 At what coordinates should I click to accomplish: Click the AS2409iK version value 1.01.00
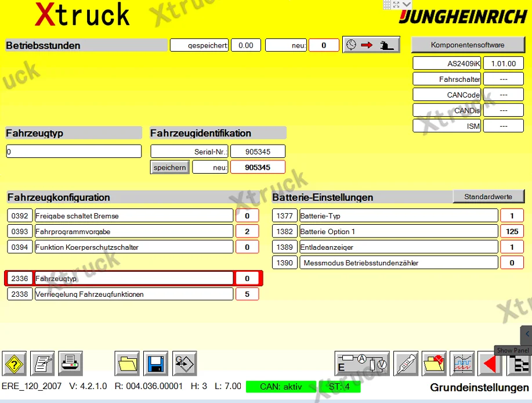[x=504, y=63]
